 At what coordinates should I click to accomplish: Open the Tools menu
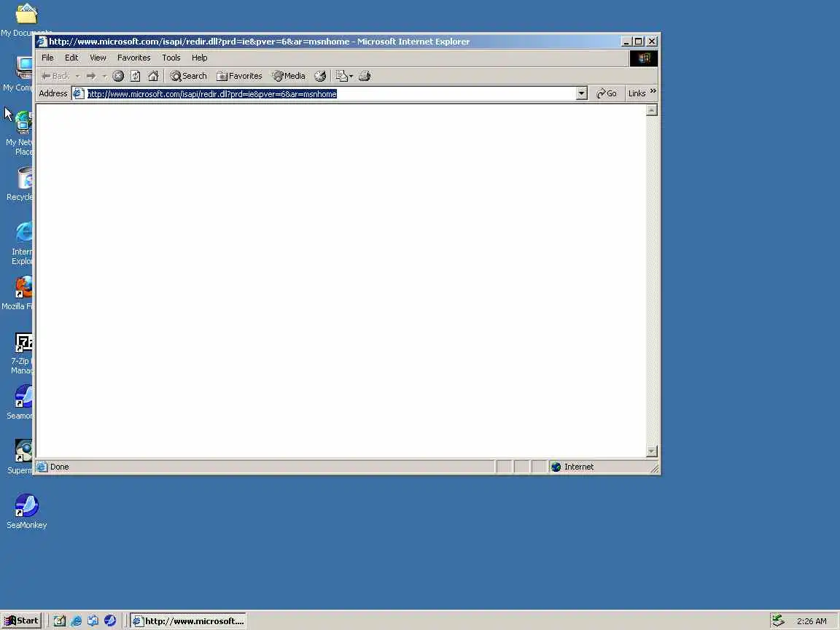171,58
